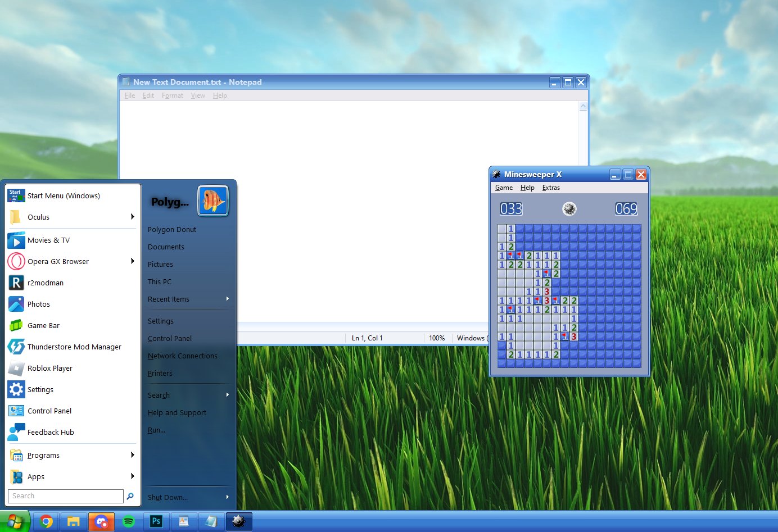
Task: Click the Windows Start orb
Action: click(x=15, y=522)
